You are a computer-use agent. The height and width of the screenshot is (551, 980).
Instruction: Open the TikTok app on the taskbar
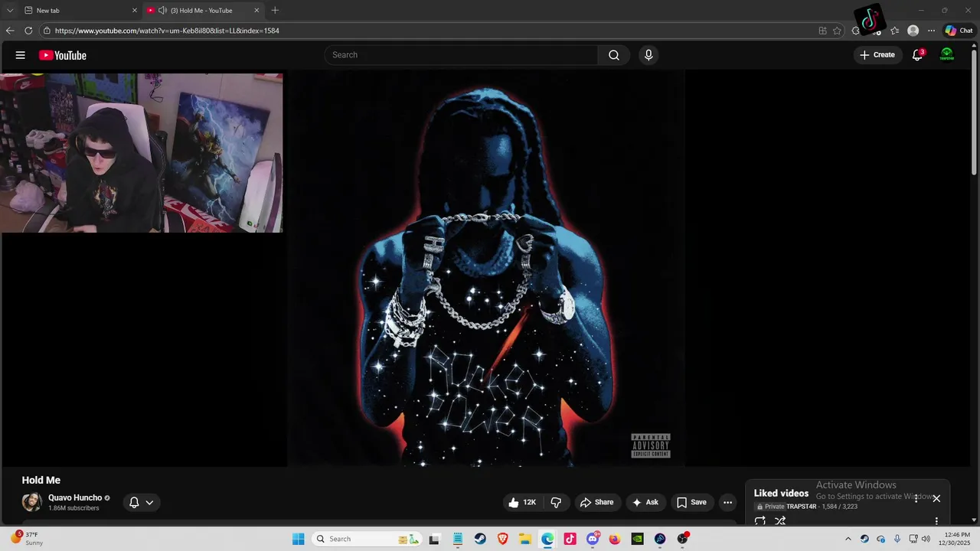[x=570, y=539]
